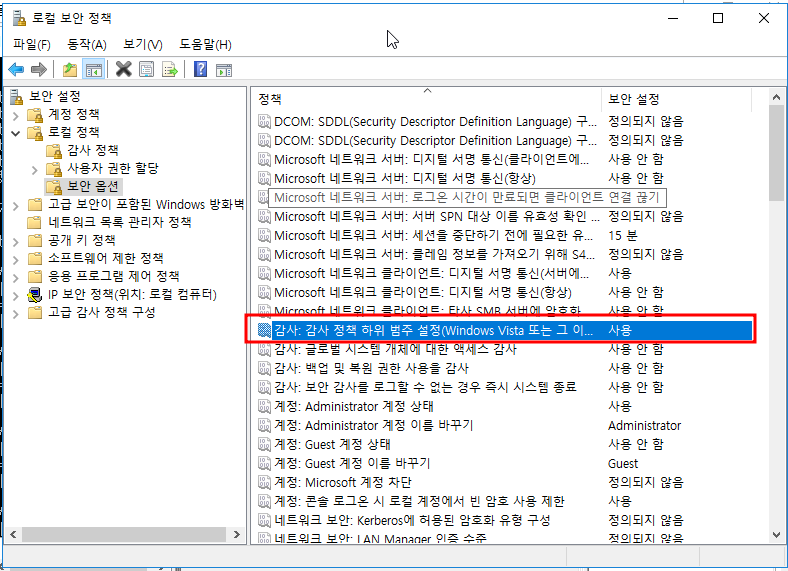Click the tree pane scroll right arrow
The width and height of the screenshot is (788, 571).
(237, 534)
